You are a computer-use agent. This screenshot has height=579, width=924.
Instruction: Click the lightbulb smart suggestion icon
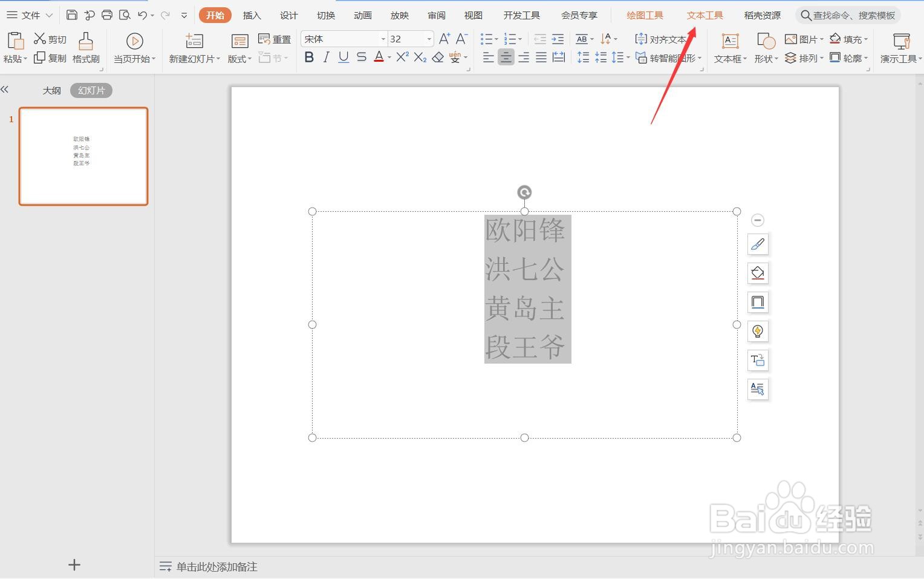point(758,331)
